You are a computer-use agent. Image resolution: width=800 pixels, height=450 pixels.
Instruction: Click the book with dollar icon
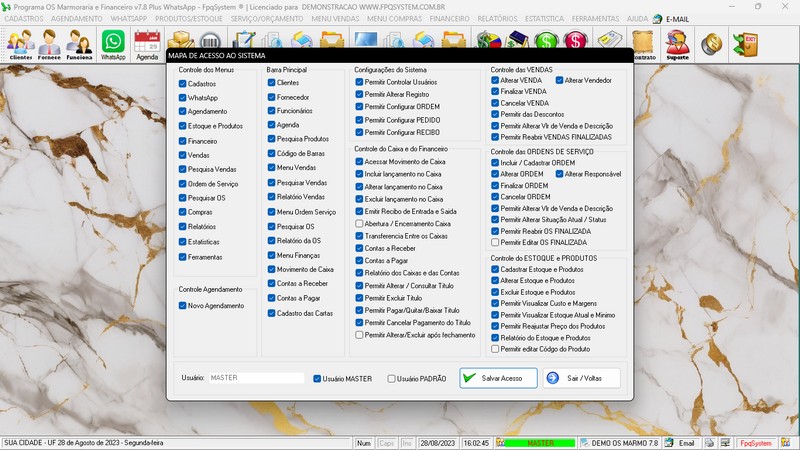click(517, 40)
